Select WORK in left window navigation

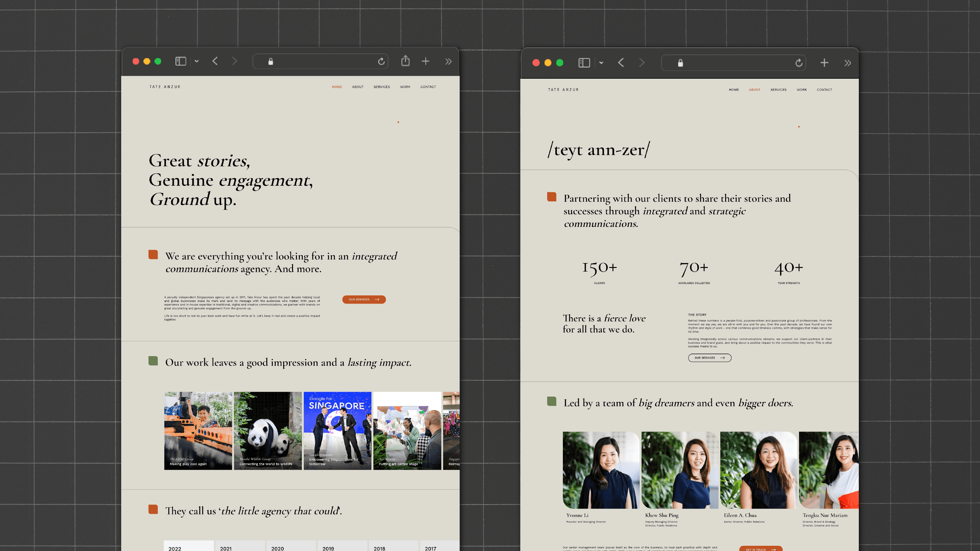click(x=405, y=87)
